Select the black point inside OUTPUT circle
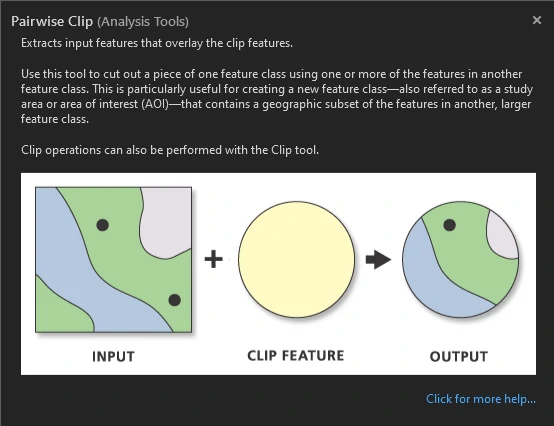Image resolution: width=554 pixels, height=426 pixels. pyautogui.click(x=449, y=225)
